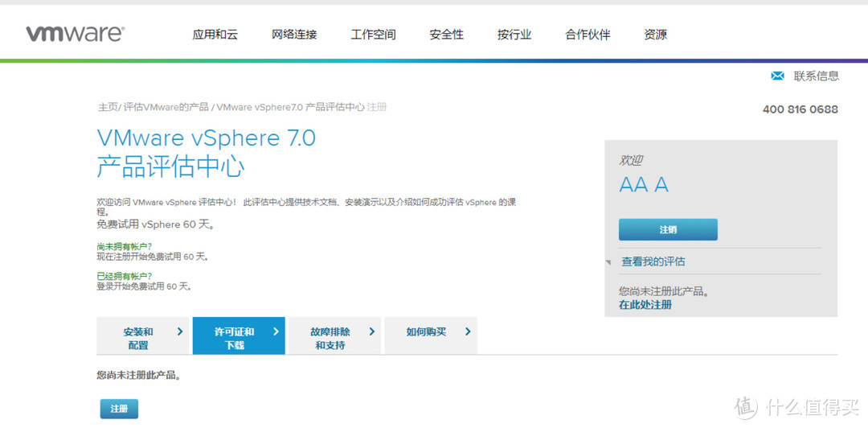This screenshot has height=428, width=868.
Task: Switch to 安装和配置 tab
Action: pos(143,336)
